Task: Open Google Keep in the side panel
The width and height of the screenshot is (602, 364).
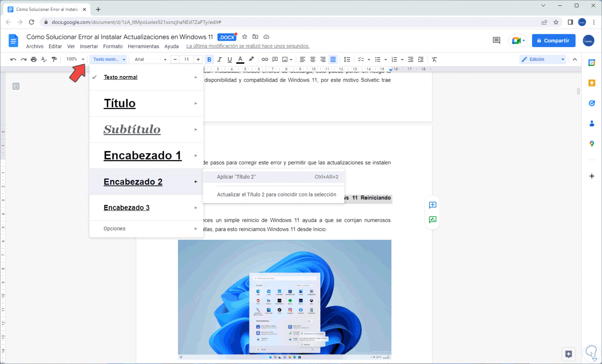Action: (x=592, y=83)
